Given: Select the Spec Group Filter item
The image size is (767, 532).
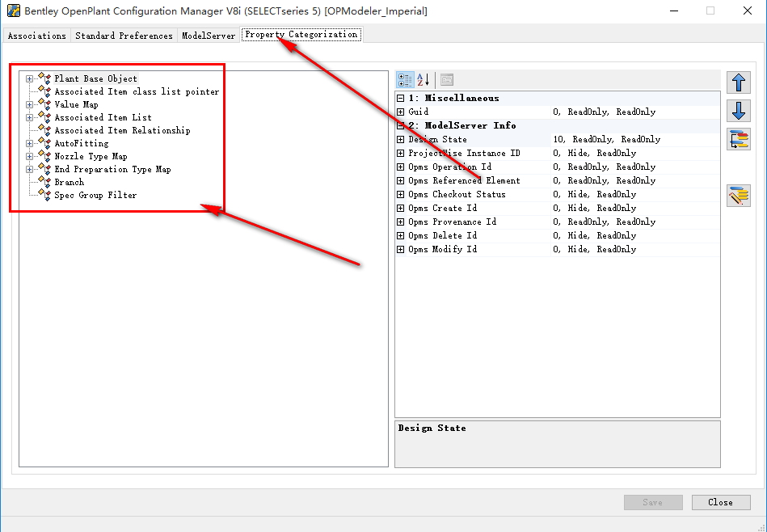Looking at the screenshot, I should pos(95,196).
